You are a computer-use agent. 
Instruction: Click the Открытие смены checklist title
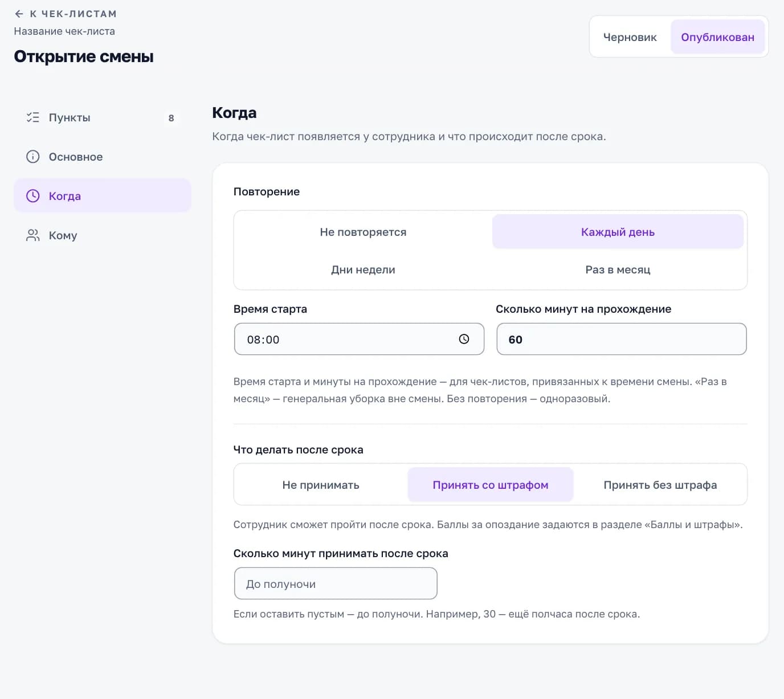(84, 56)
